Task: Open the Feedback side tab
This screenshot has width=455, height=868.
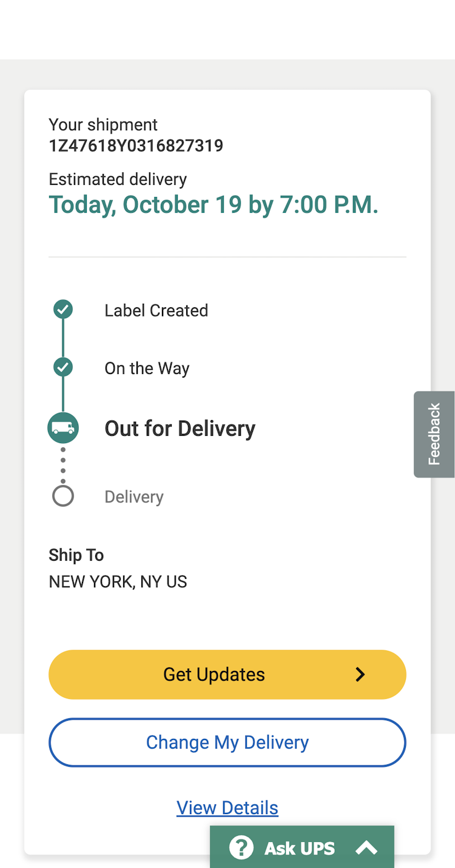Action: pyautogui.click(x=434, y=434)
